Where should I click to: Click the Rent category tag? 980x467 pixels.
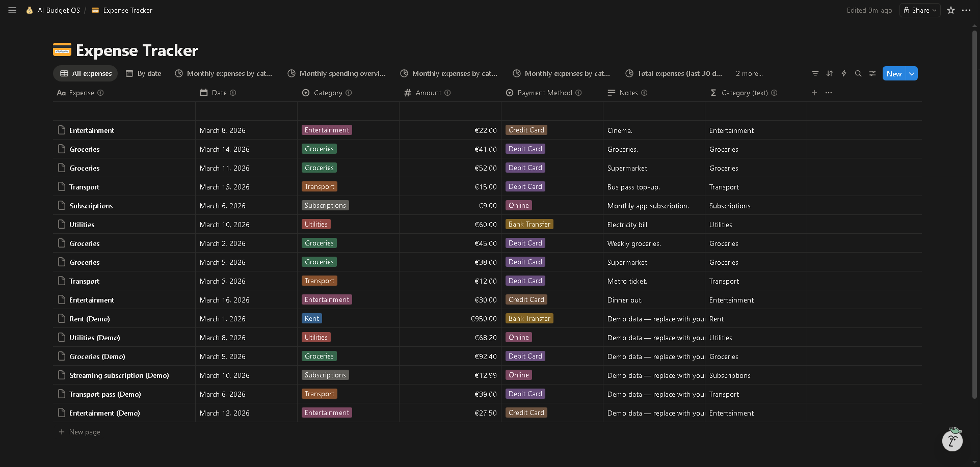click(x=312, y=319)
